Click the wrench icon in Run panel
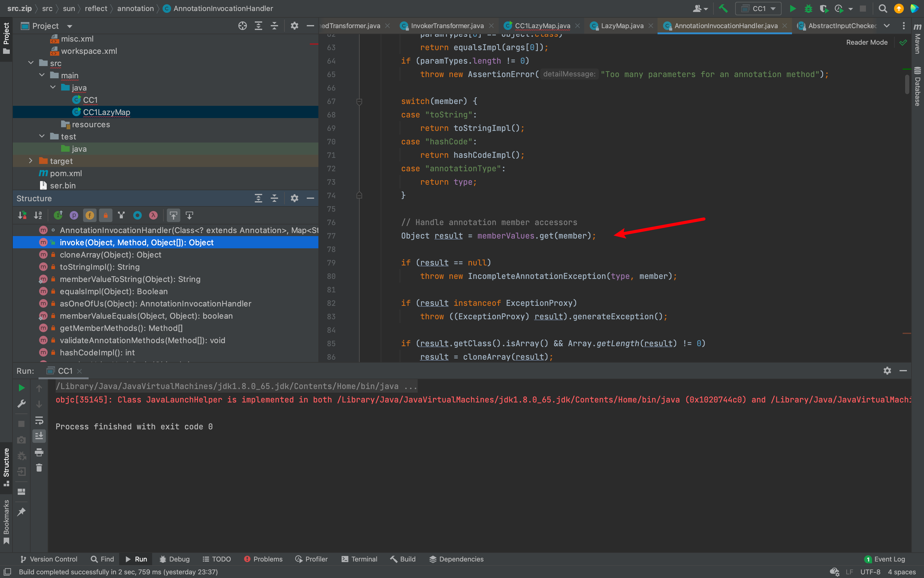 coord(22,404)
